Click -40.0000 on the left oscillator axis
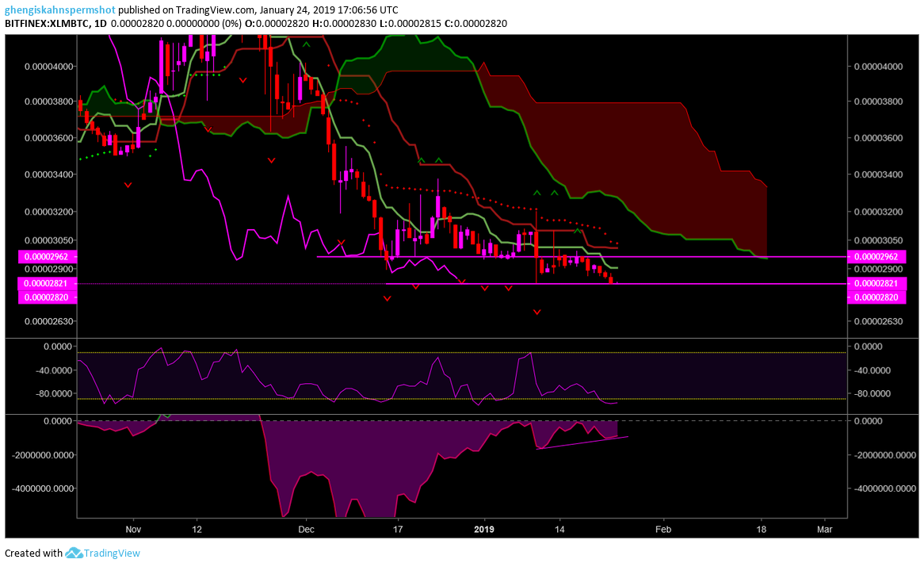The height and width of the screenshot is (567, 924). click(55, 370)
